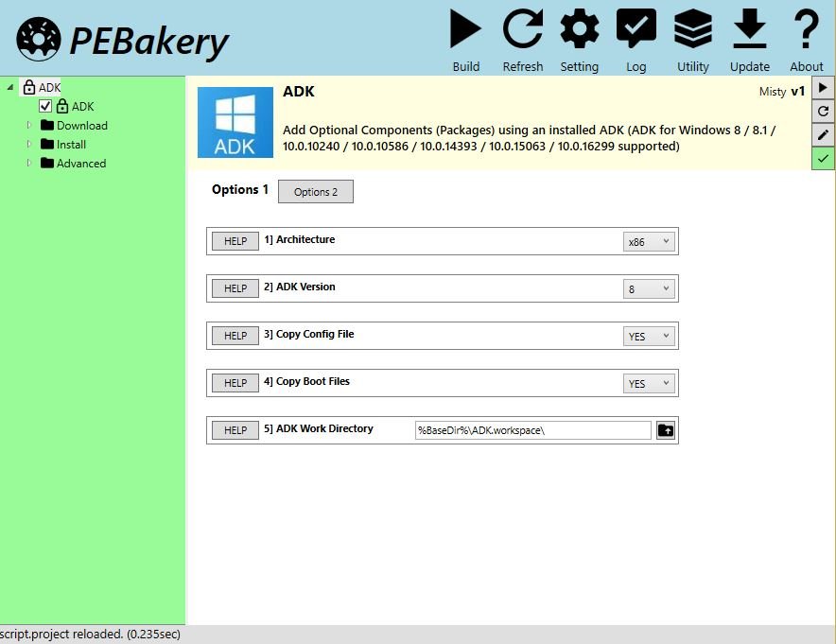Viewport: 836px width, 644px height.
Task: Open the Architecture x86 dropdown
Action: point(649,241)
